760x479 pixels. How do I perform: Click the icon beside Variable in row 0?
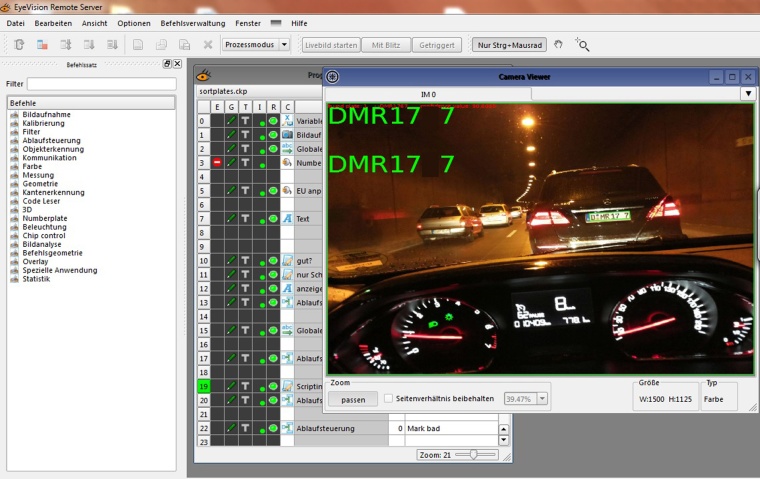pos(287,120)
